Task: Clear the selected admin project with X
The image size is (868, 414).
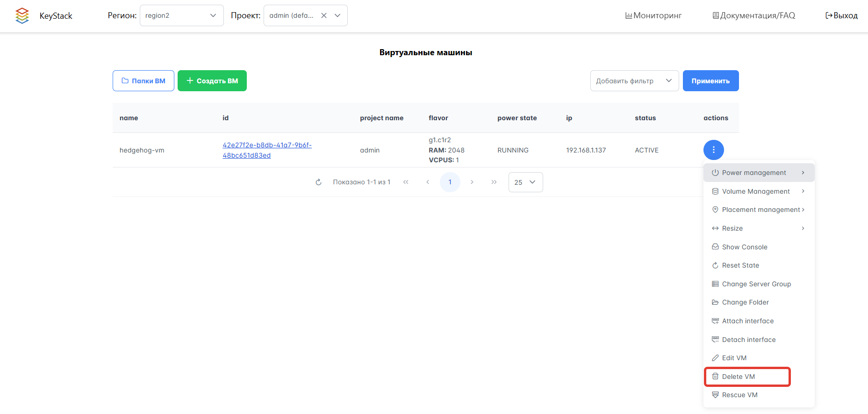Action: coord(323,15)
